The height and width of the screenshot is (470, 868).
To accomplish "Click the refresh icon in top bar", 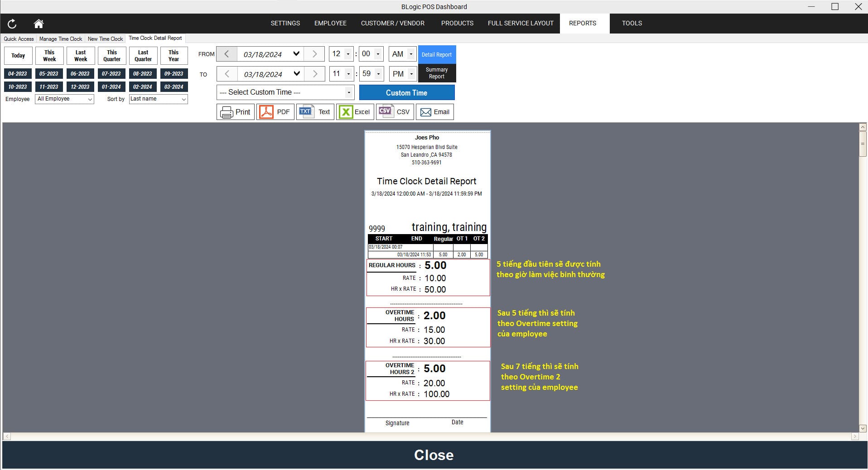I will coord(12,24).
